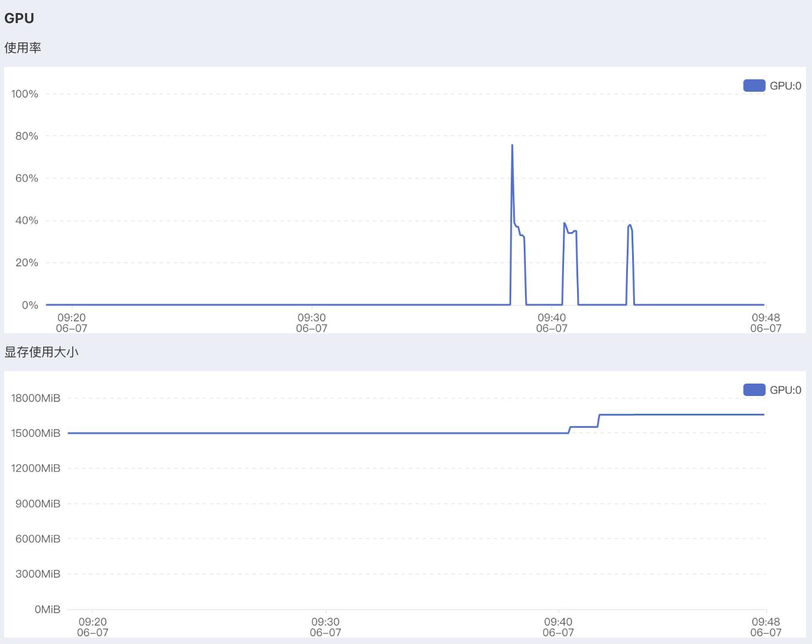
Task: Toggle GPU:0 legend swatch in 显存使用大小 chart
Action: (754, 390)
